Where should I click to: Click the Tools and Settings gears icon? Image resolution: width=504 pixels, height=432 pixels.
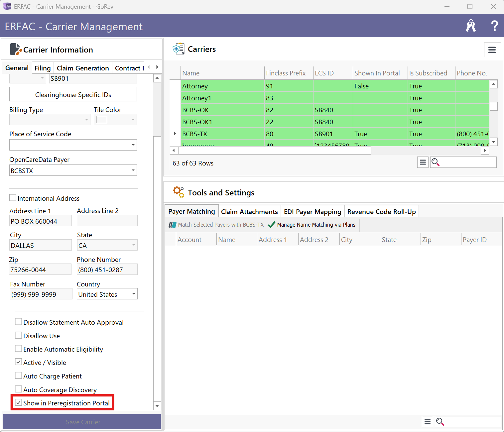tap(179, 192)
